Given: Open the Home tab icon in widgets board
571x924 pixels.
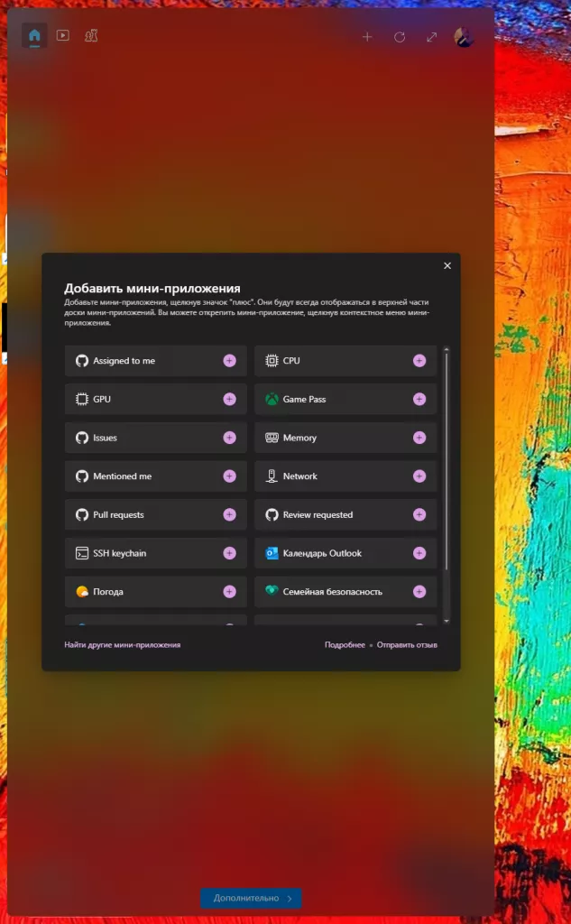Looking at the screenshot, I should point(35,36).
